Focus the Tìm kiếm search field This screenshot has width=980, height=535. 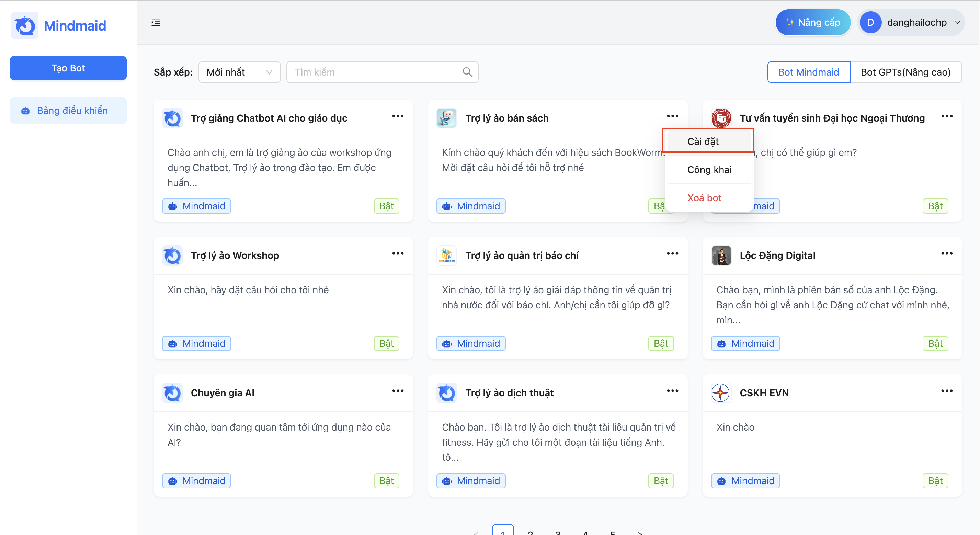tap(371, 72)
